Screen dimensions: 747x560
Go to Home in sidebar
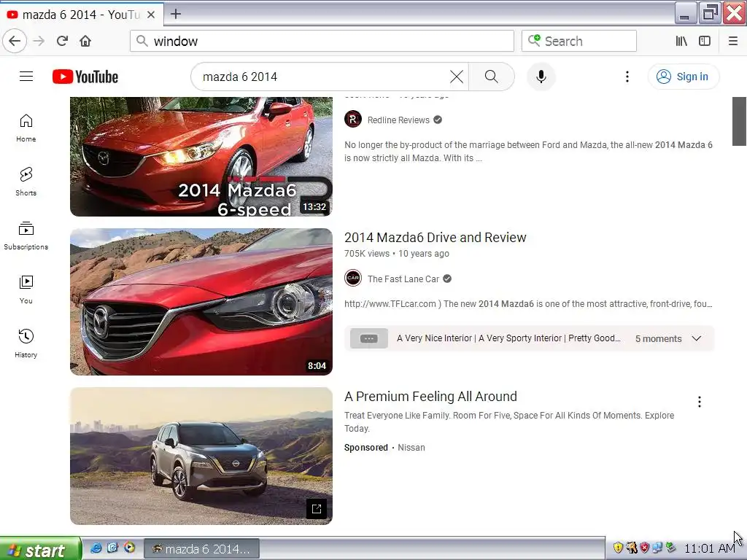coord(26,128)
